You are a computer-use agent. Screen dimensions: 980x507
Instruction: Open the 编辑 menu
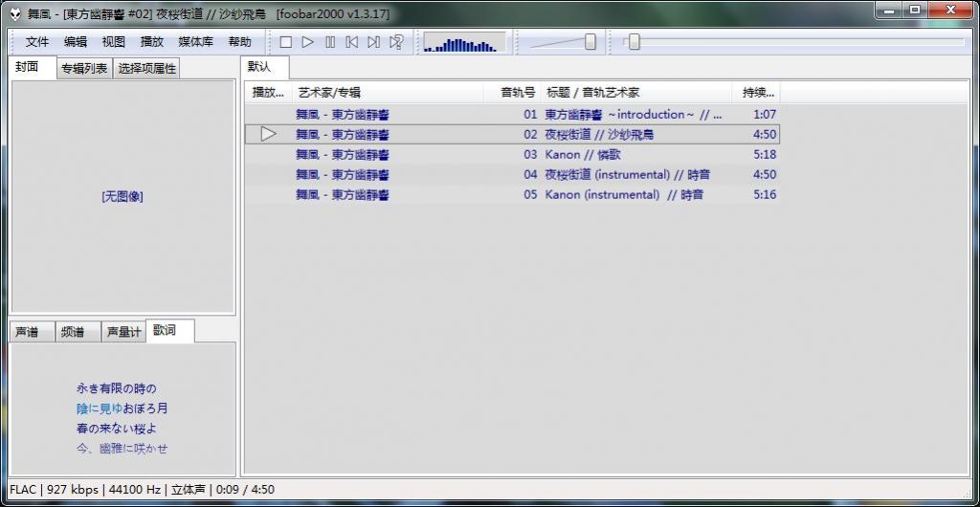pyautogui.click(x=76, y=42)
